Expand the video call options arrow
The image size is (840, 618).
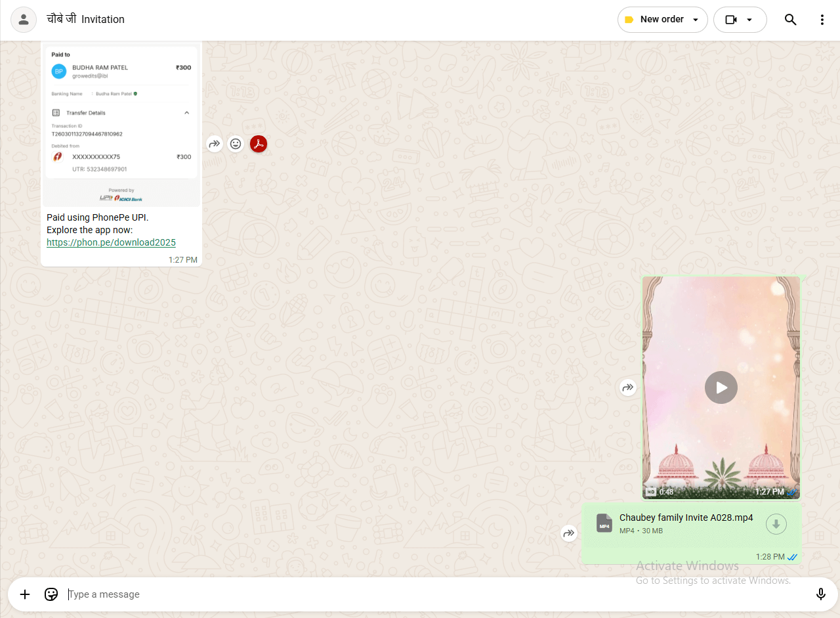[749, 20]
